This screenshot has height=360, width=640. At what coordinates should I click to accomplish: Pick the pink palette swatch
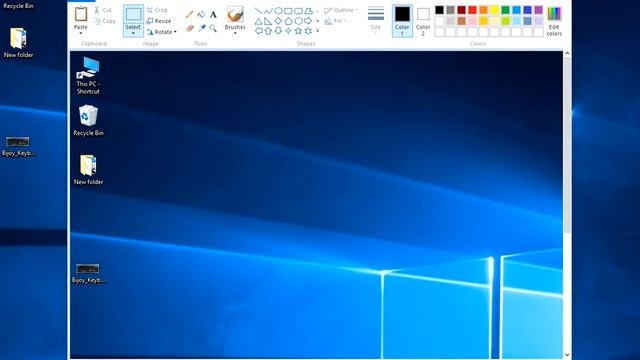pyautogui.click(x=472, y=21)
